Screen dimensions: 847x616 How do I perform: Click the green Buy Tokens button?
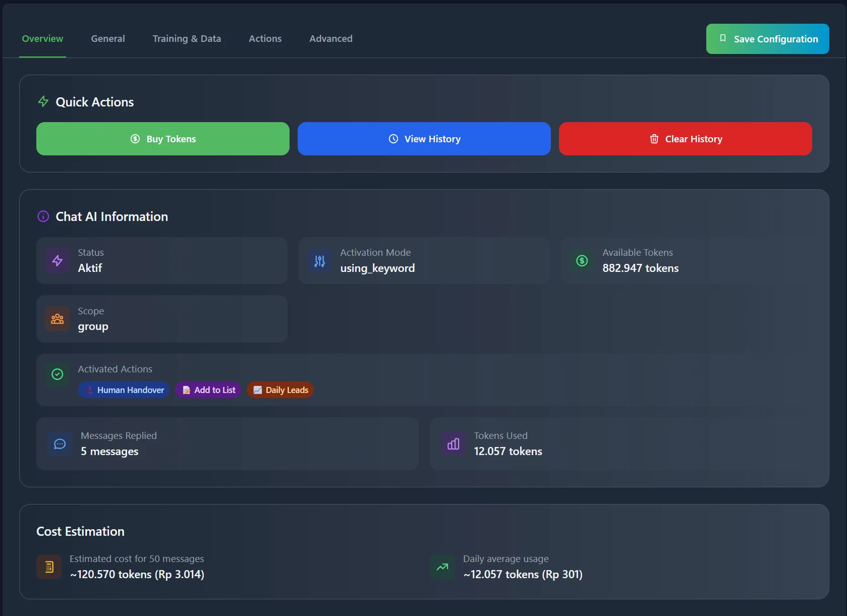[x=163, y=139]
